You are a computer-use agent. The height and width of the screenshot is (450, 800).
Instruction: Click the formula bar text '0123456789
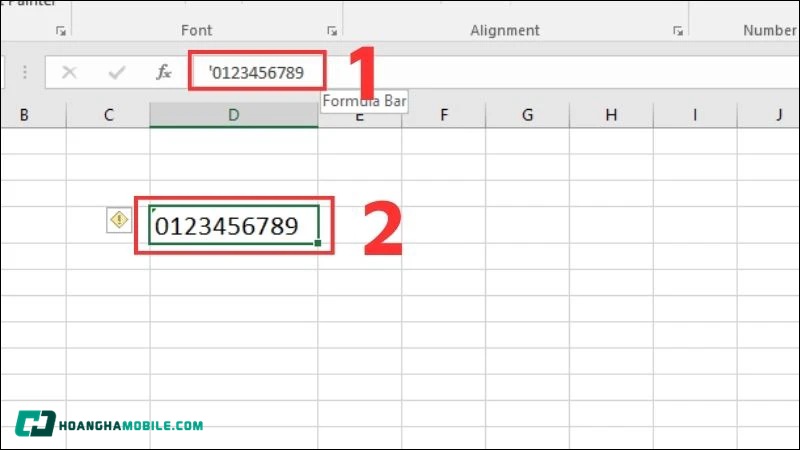pos(257,72)
